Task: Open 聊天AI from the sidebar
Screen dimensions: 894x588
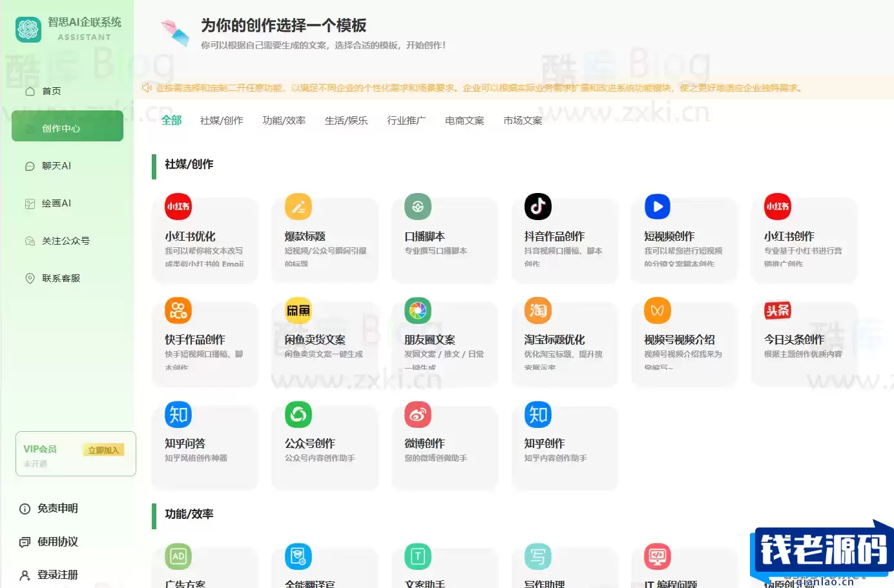Action: coord(67,166)
